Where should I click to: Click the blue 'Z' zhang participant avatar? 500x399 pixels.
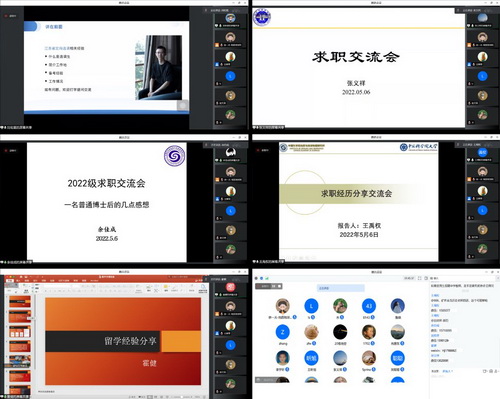click(282, 332)
